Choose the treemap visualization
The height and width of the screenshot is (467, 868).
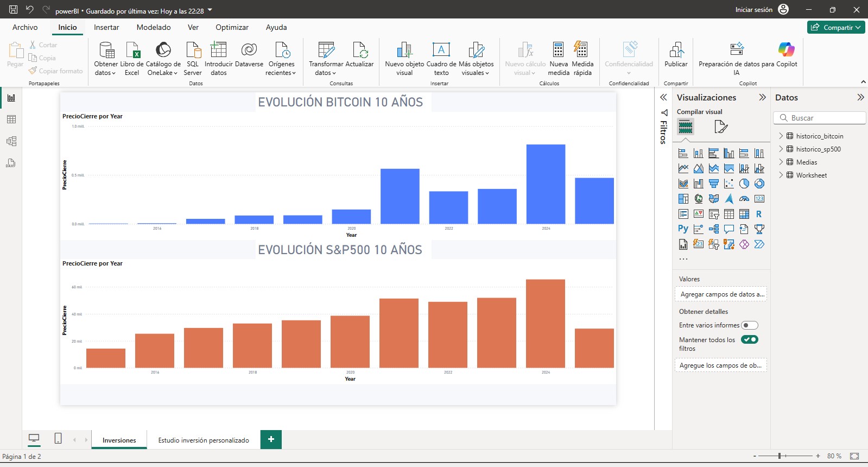(x=683, y=199)
